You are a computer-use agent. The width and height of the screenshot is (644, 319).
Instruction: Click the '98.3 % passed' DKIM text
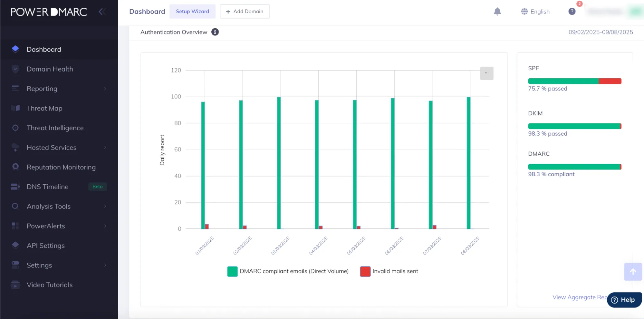(x=548, y=134)
